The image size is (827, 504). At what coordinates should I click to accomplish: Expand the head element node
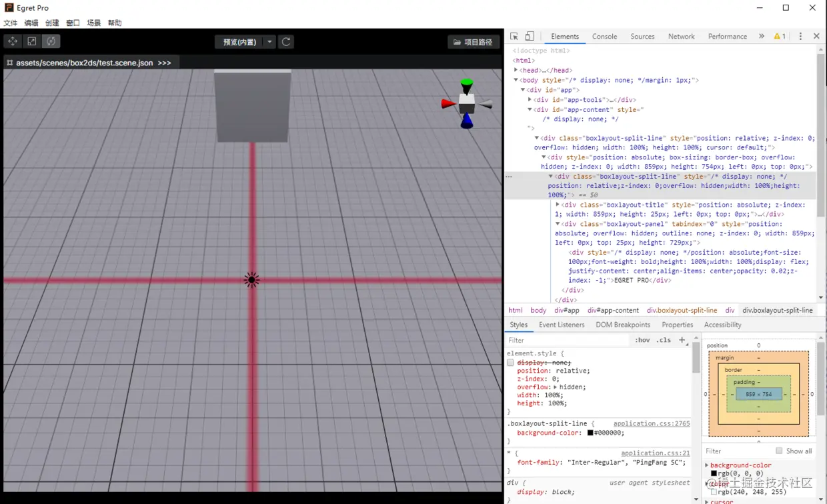(x=516, y=70)
